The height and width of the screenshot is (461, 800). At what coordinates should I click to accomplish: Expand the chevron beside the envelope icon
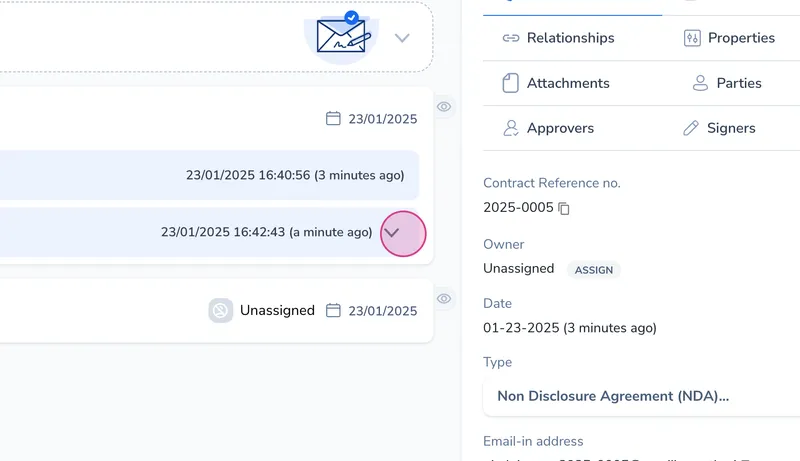(402, 38)
